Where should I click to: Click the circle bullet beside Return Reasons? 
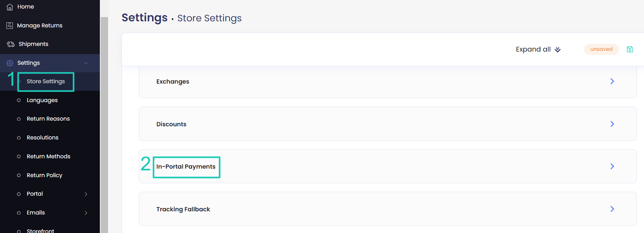click(x=19, y=118)
